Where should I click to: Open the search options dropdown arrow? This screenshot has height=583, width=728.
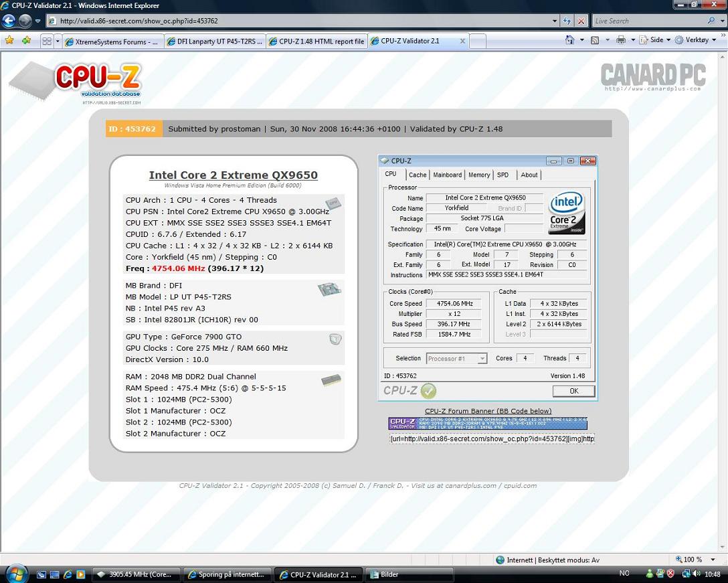click(x=722, y=21)
